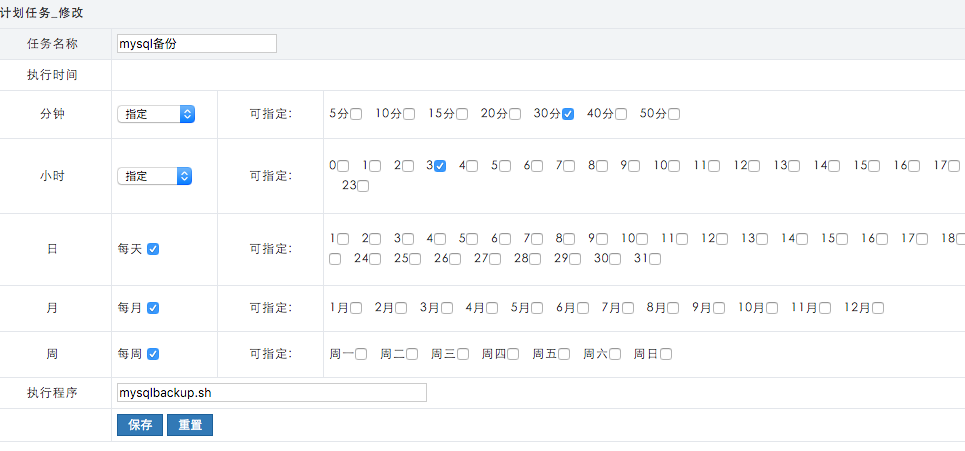Click the 重置 reset button
The width and height of the screenshot is (965, 451).
coord(190,425)
